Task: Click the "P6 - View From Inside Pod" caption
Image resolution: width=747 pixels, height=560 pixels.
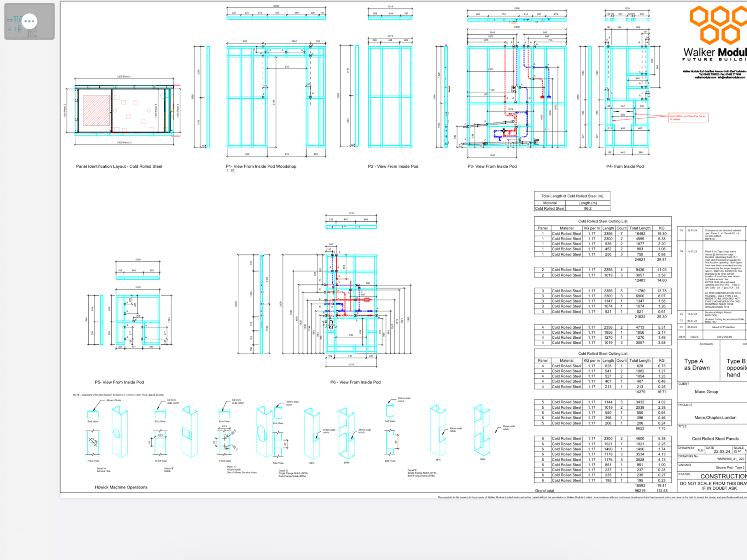Action: (x=356, y=382)
